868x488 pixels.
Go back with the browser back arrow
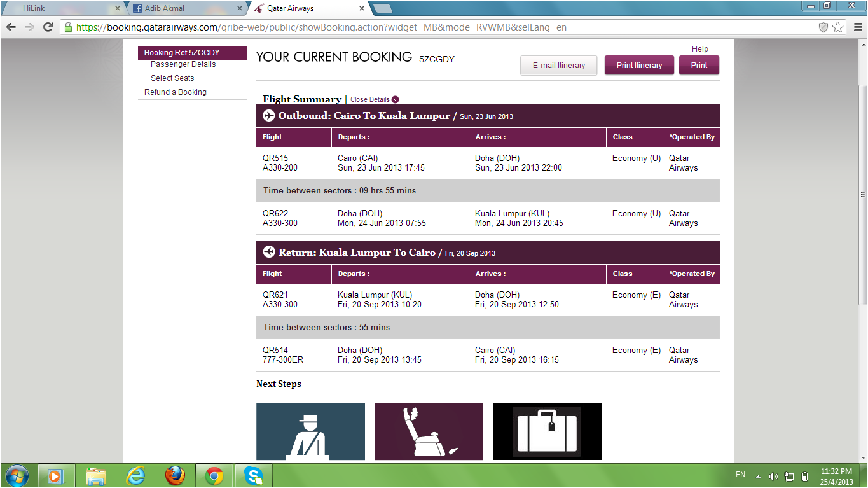click(11, 27)
